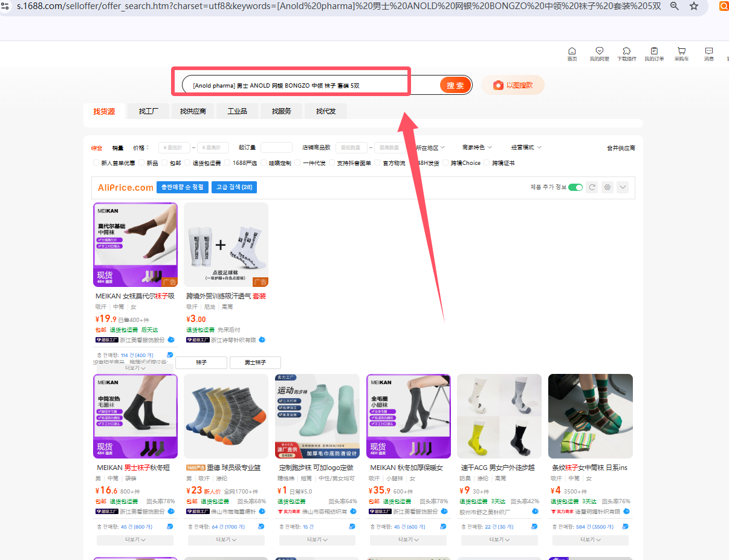Click the 起订量 quantity field
This screenshot has width=729, height=560.
277,147
